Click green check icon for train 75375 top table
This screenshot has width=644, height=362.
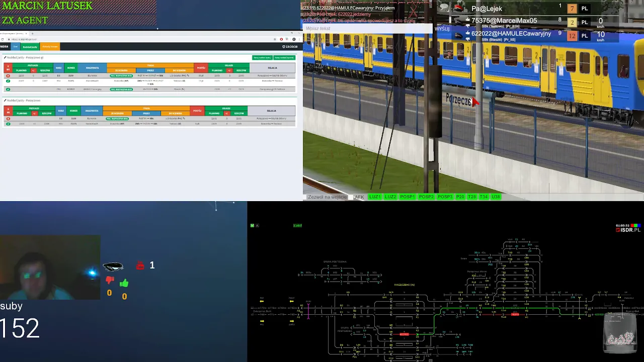[x=8, y=81]
